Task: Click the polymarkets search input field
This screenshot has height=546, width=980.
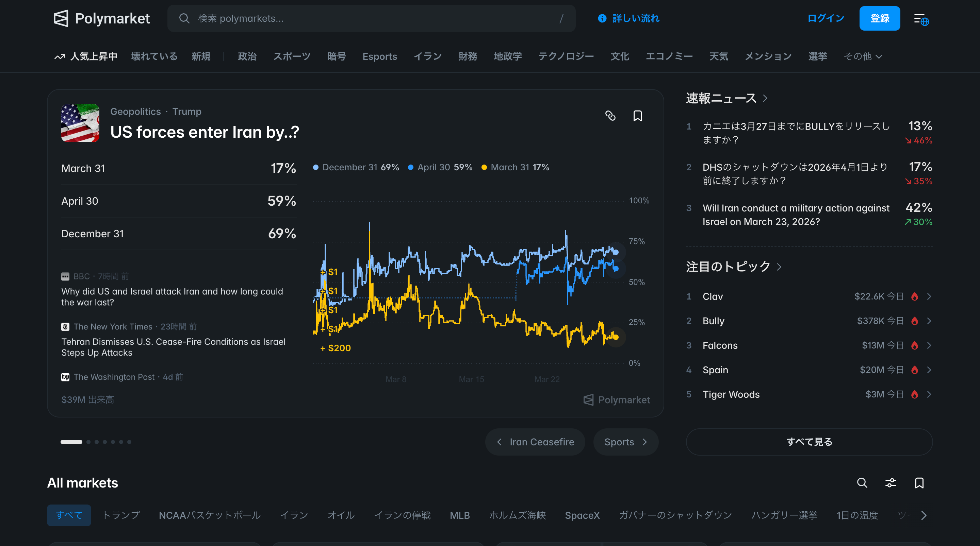Action: pyautogui.click(x=371, y=18)
